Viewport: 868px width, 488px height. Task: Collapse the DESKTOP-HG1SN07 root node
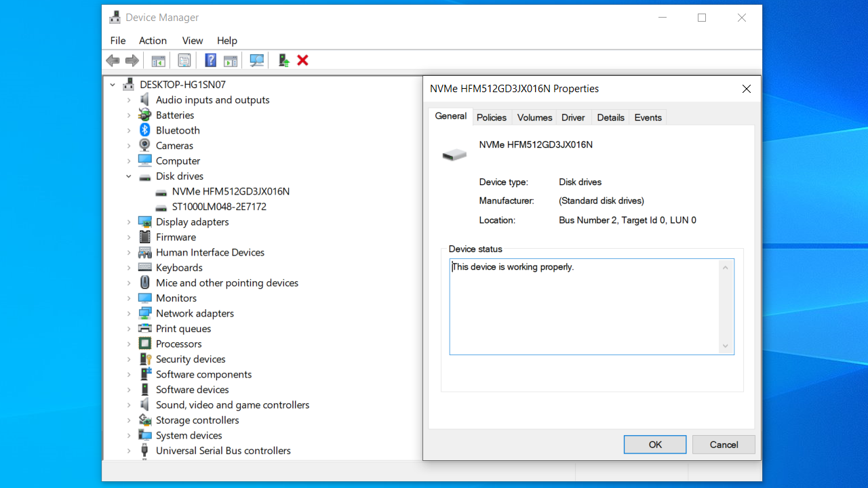(x=113, y=85)
